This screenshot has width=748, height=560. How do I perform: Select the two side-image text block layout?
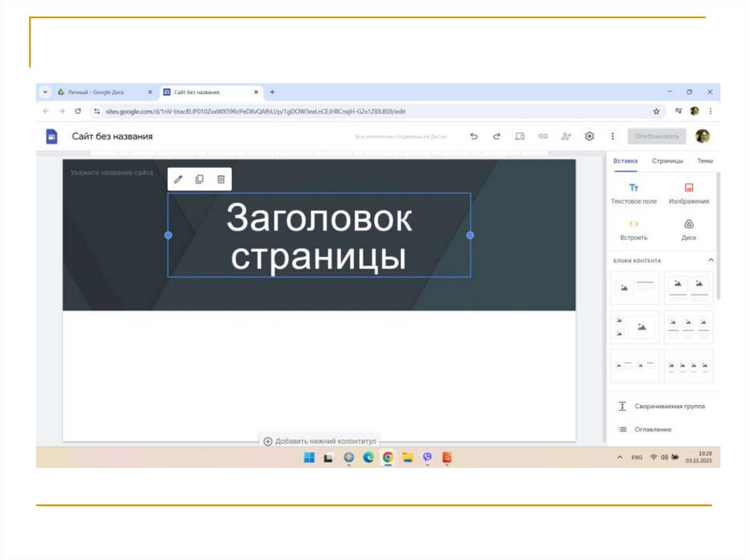635,366
